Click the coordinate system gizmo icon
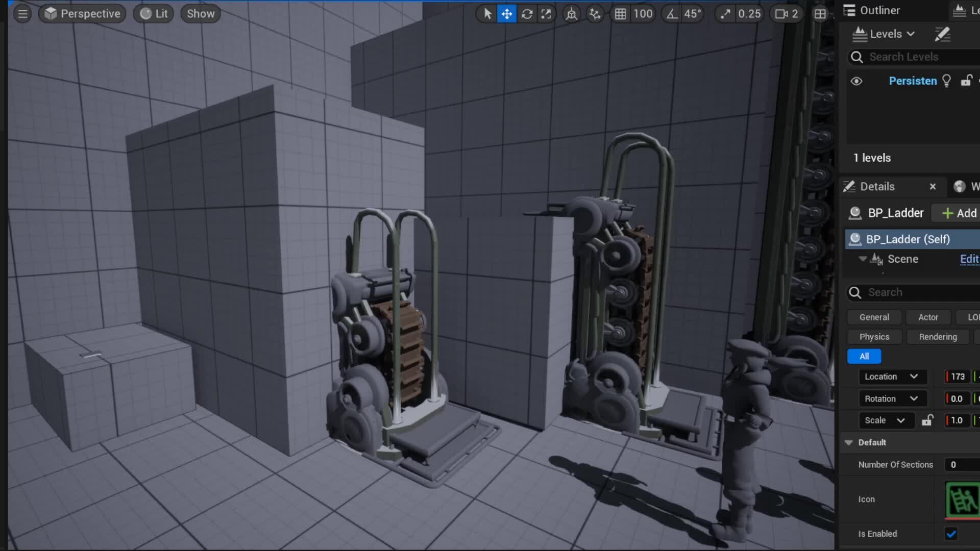 tap(571, 14)
